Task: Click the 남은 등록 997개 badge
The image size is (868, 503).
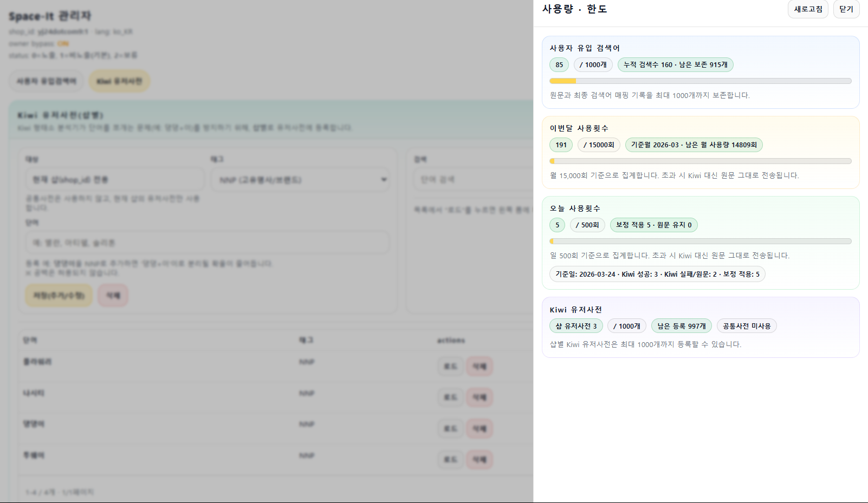Action: [x=681, y=326]
